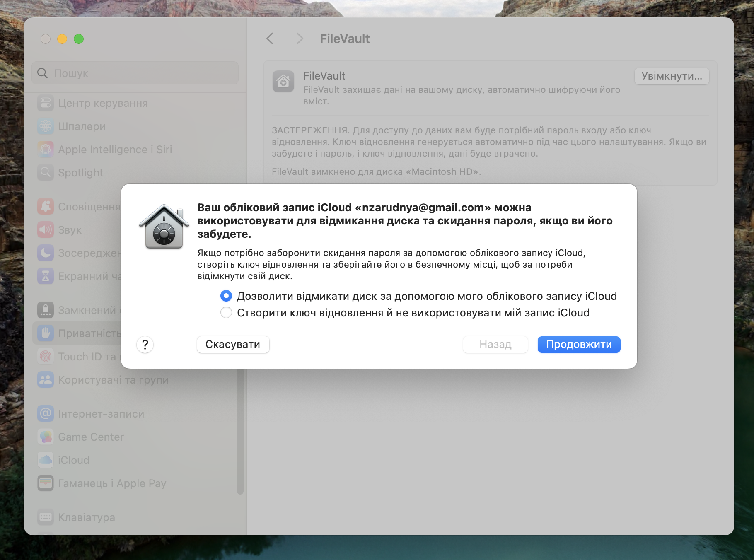Screen dimensions: 754x560
Task: Open Користувачі та групи sidebar item
Action: click(113, 380)
